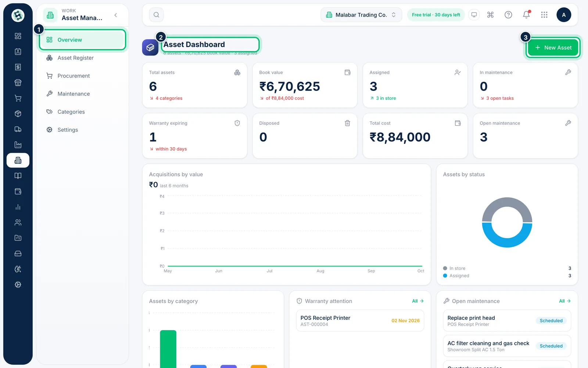Open the search icon in top bar

point(156,15)
